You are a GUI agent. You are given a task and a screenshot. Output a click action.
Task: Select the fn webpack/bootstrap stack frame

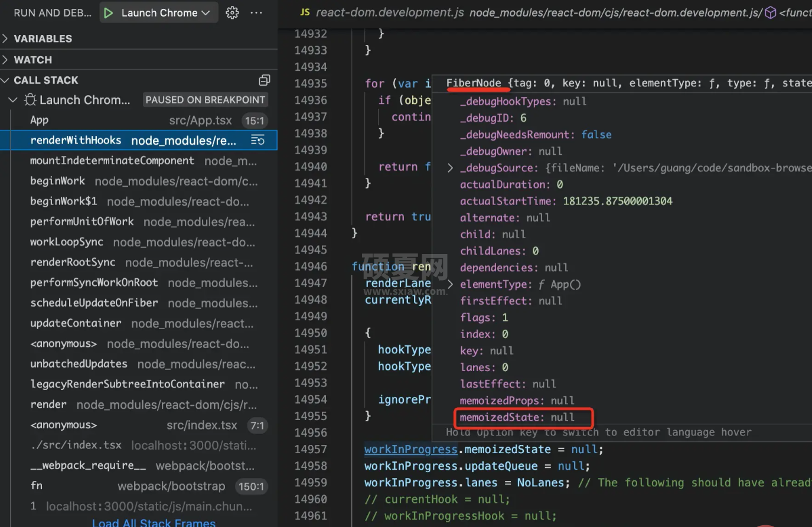point(138,486)
